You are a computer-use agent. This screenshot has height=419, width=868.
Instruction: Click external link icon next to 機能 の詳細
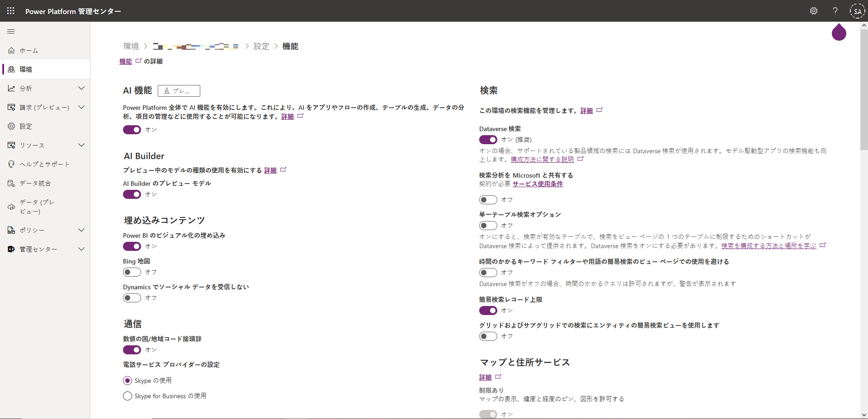pos(138,61)
